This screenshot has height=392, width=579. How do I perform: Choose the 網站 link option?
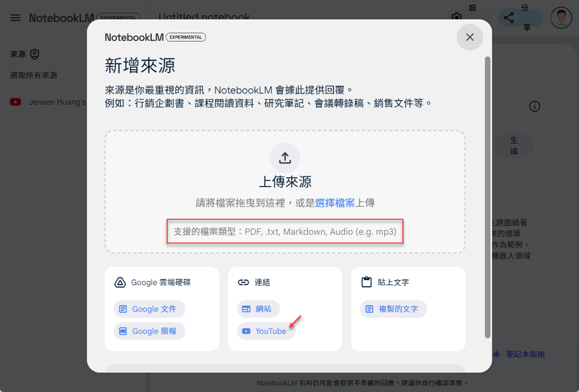(x=258, y=309)
